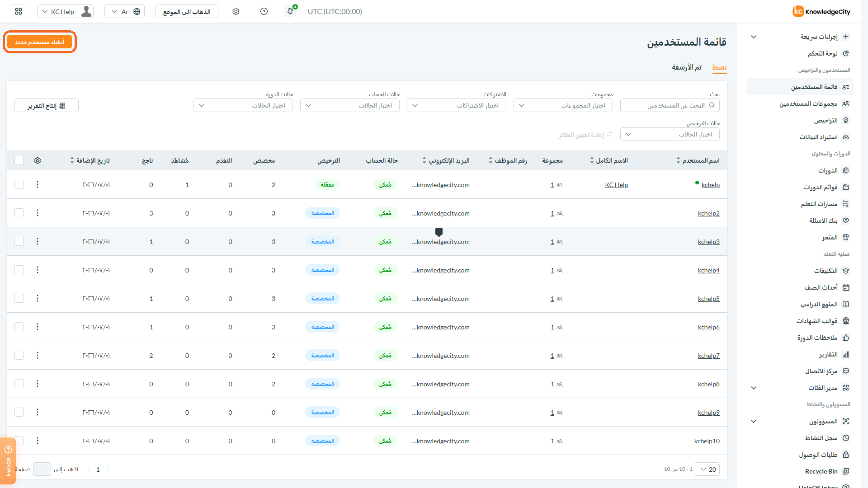Click the user search input field
Image resolution: width=868 pixels, height=488 pixels.
coord(670,105)
